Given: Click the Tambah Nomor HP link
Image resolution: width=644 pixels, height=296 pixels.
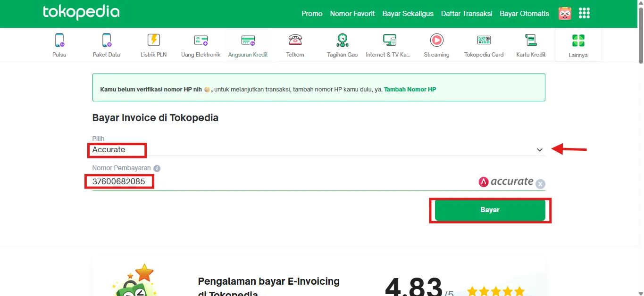Looking at the screenshot, I should click(410, 89).
